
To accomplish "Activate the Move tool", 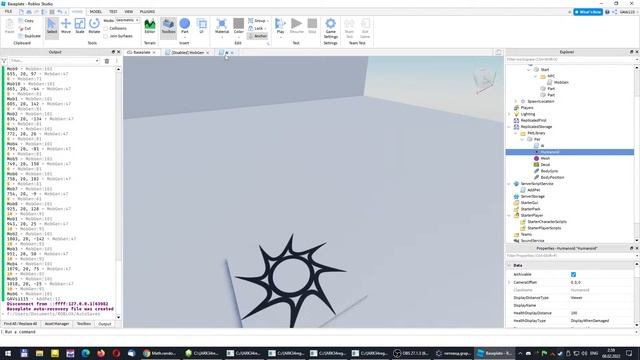I will pos(66,26).
